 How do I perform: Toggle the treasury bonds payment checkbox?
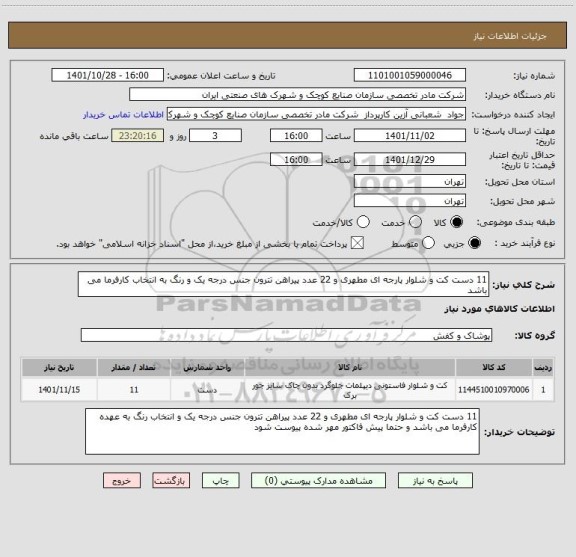(357, 243)
